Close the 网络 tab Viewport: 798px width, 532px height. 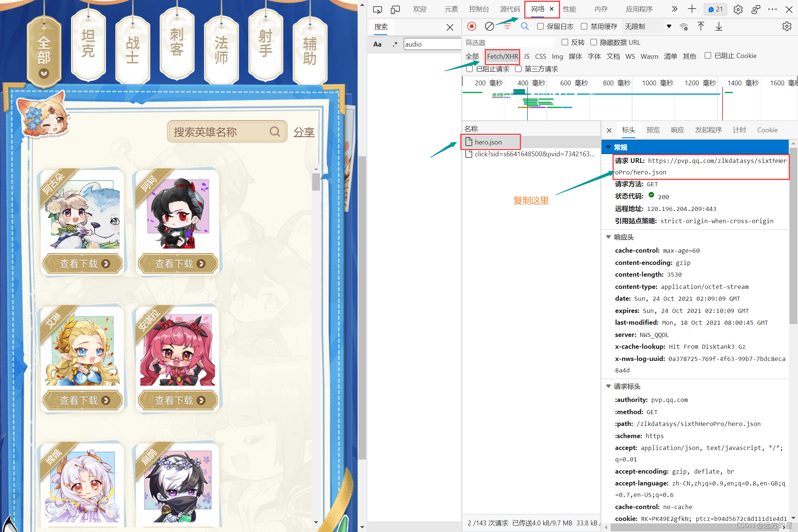click(552, 9)
